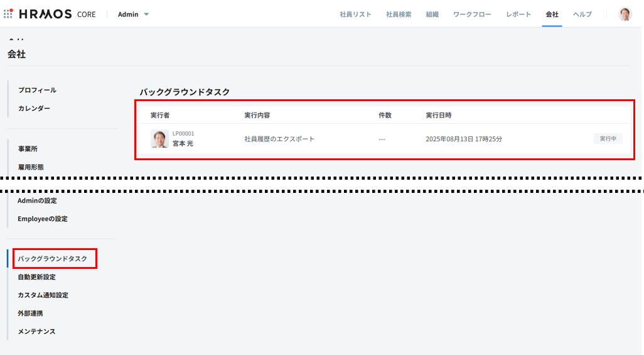The width and height of the screenshot is (644, 355).
Task: Open the user profile avatar menu
Action: pyautogui.click(x=625, y=14)
